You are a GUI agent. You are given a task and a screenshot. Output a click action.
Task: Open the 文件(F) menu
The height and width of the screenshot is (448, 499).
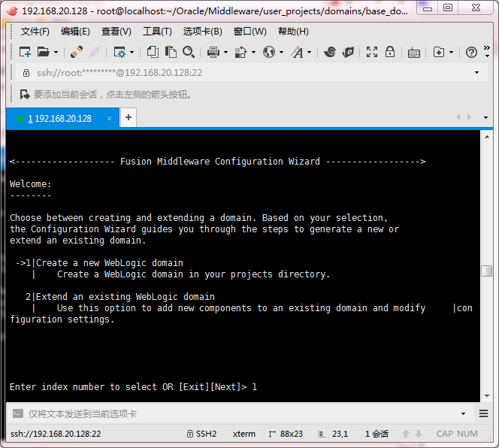tap(35, 32)
